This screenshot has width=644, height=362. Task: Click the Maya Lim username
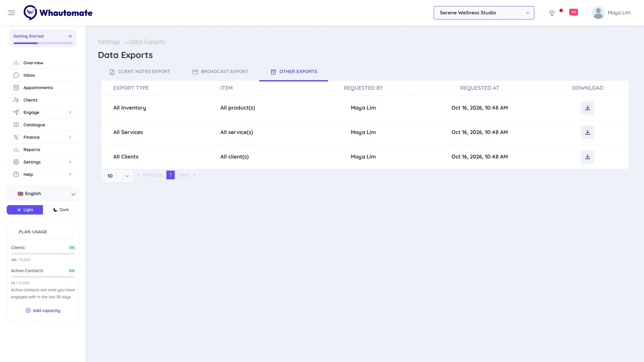click(619, 13)
